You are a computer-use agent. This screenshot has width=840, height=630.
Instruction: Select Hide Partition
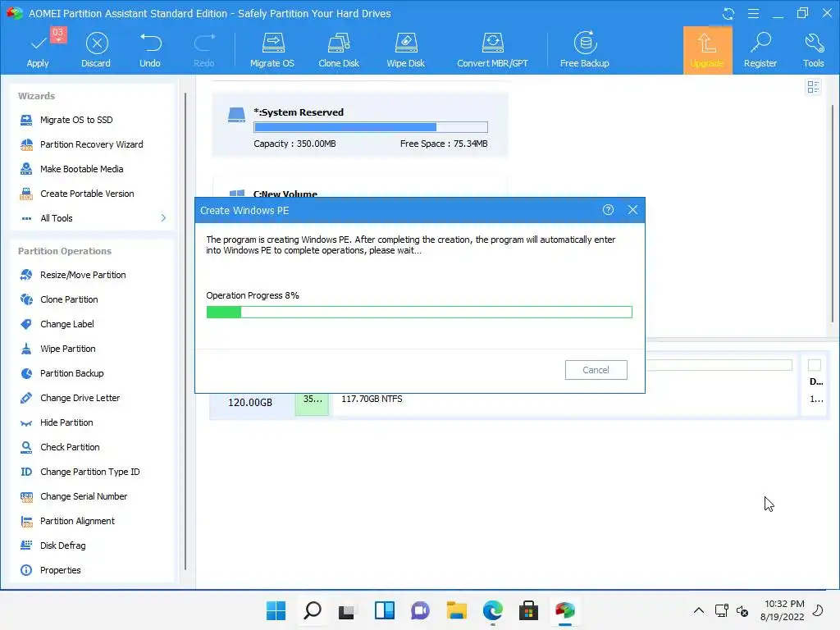pos(66,422)
